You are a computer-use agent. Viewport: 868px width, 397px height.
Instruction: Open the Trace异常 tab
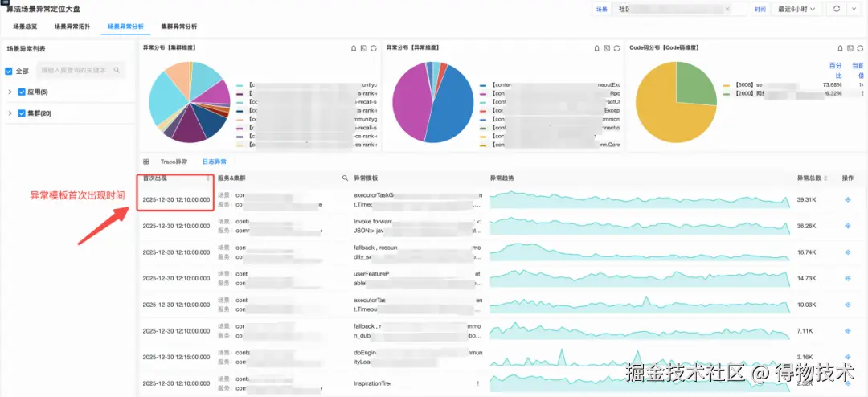click(174, 162)
